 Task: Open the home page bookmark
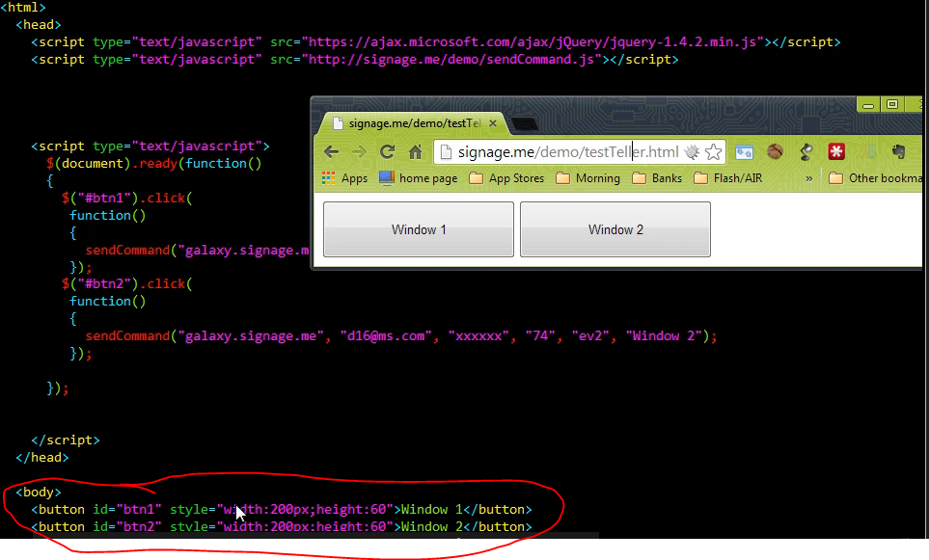pyautogui.click(x=419, y=178)
